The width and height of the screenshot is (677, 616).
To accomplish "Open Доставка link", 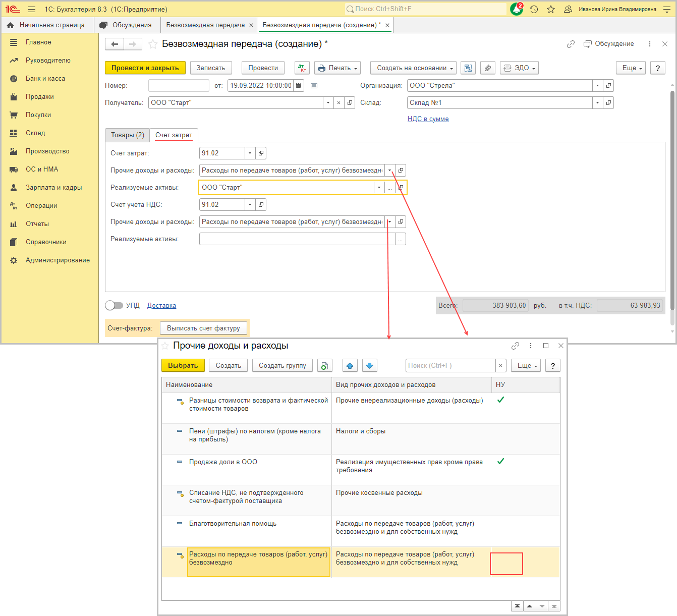I will 161,306.
